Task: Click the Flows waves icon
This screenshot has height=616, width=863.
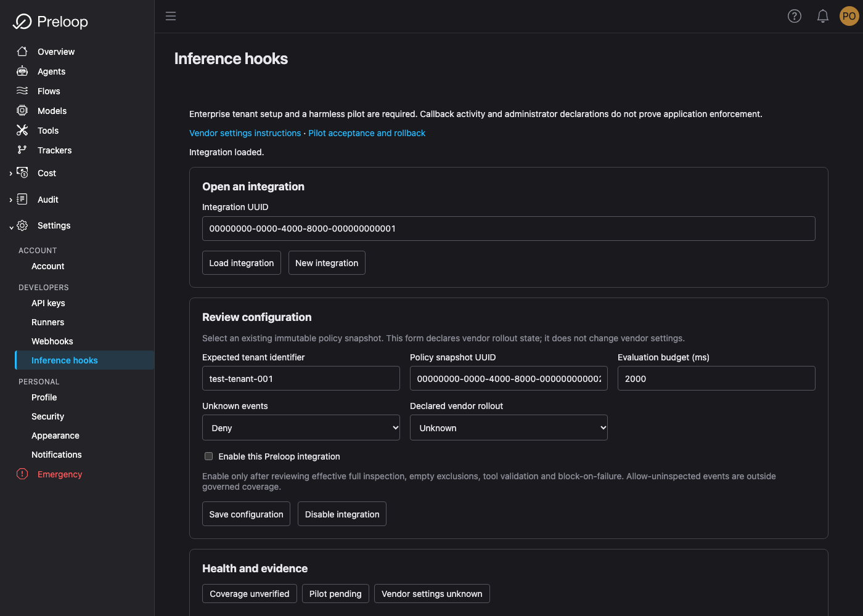Action: point(22,91)
